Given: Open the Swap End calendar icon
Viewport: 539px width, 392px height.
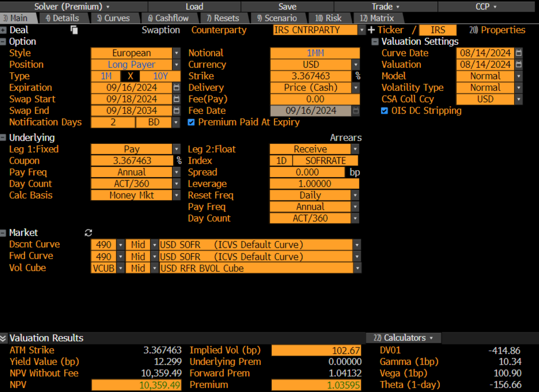Looking at the screenshot, I should [x=177, y=111].
